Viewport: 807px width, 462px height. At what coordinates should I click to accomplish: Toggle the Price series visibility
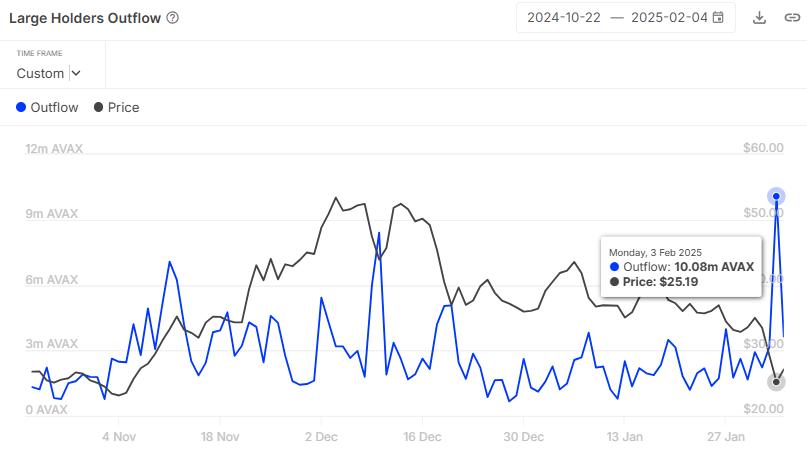tap(116, 107)
